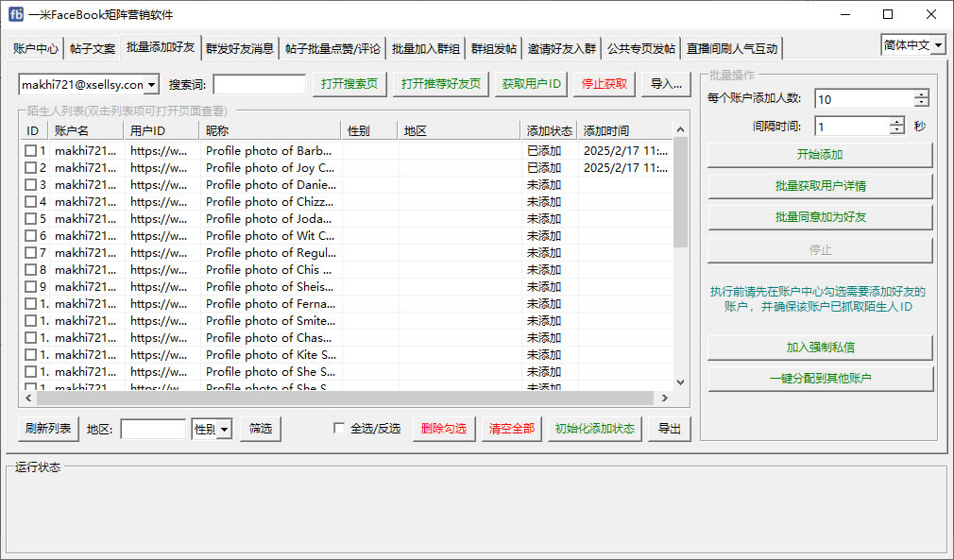Switch to the 群组发帖 tab
954x560 pixels.
point(494,49)
